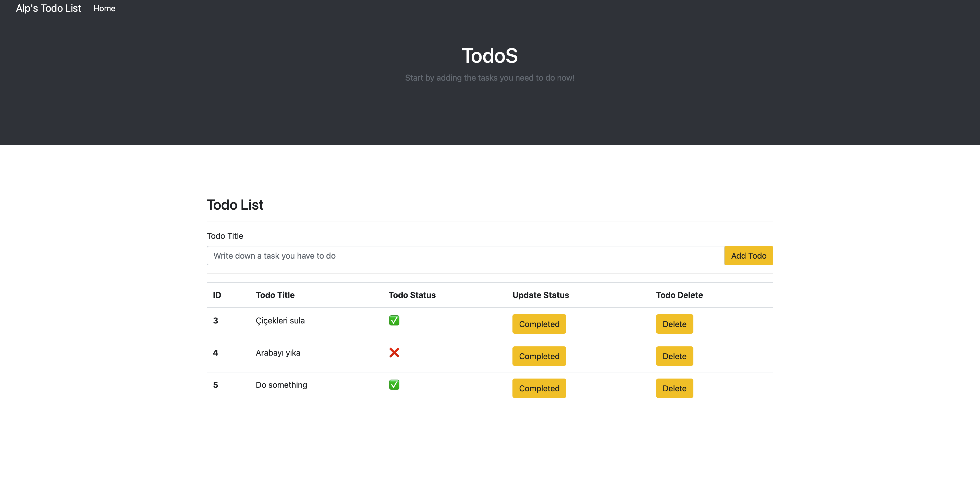Viewport: 980px width, 502px height.
Task: Open the Home navigation link
Action: point(104,8)
